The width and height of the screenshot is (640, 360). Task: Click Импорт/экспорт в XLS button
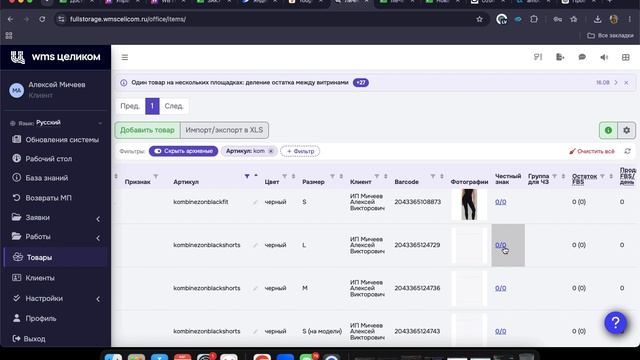[x=224, y=130]
